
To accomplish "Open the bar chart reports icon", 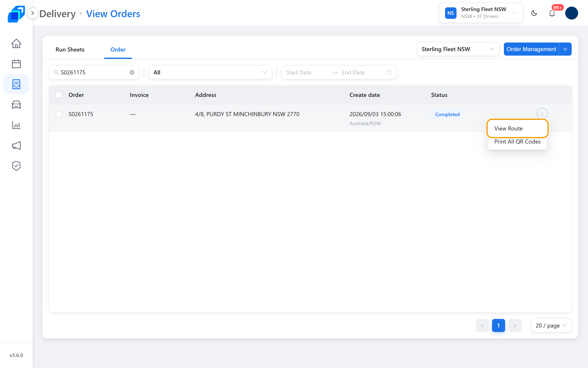I will (x=16, y=125).
